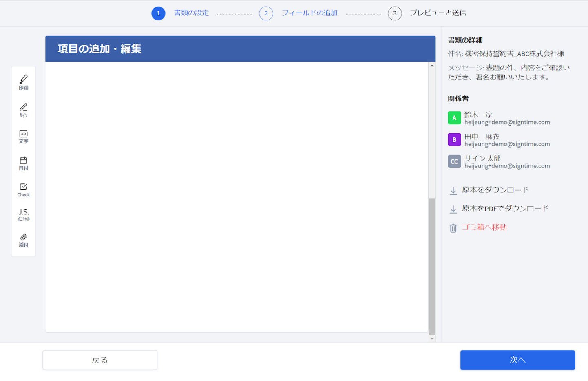This screenshot has height=381, width=588.
Task: Choose the 添付 attachment paperclip tool
Action: click(x=24, y=240)
